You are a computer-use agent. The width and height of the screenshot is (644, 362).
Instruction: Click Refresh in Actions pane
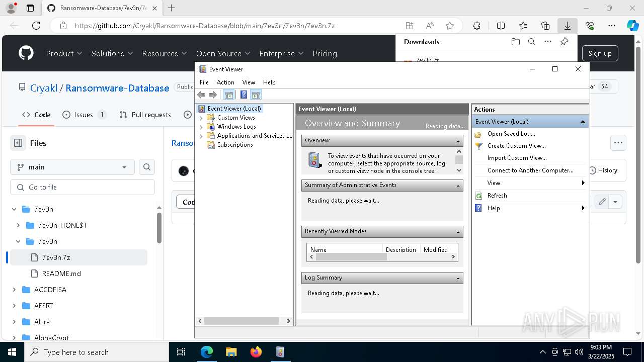pos(497,195)
